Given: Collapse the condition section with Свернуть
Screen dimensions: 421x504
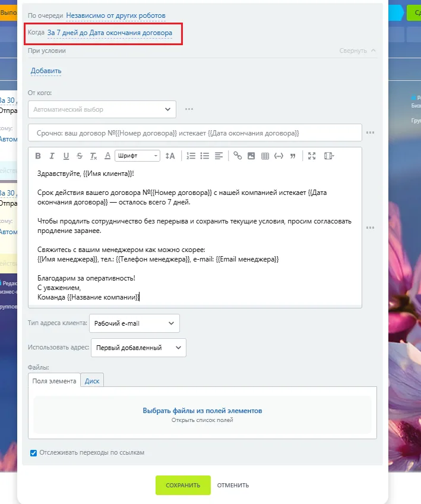Looking at the screenshot, I should click(357, 51).
